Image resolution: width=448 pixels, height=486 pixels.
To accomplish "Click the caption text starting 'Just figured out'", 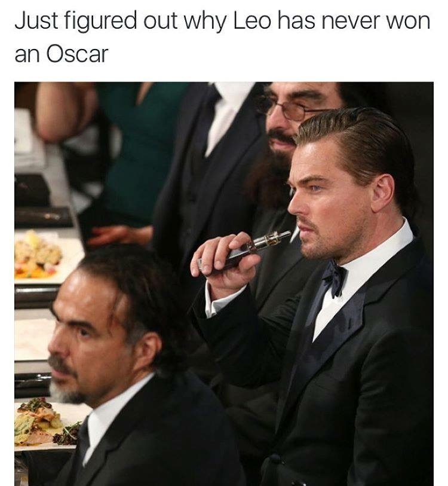I will pos(222,37).
